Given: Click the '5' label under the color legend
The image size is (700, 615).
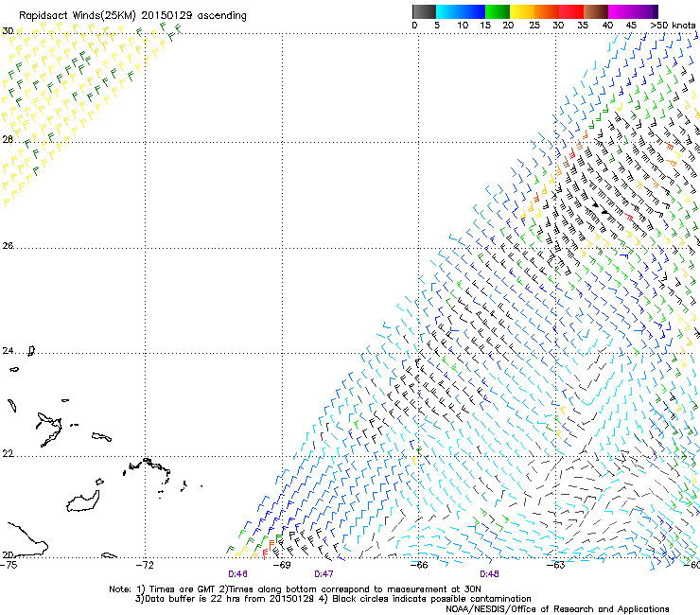Looking at the screenshot, I should 437,26.
